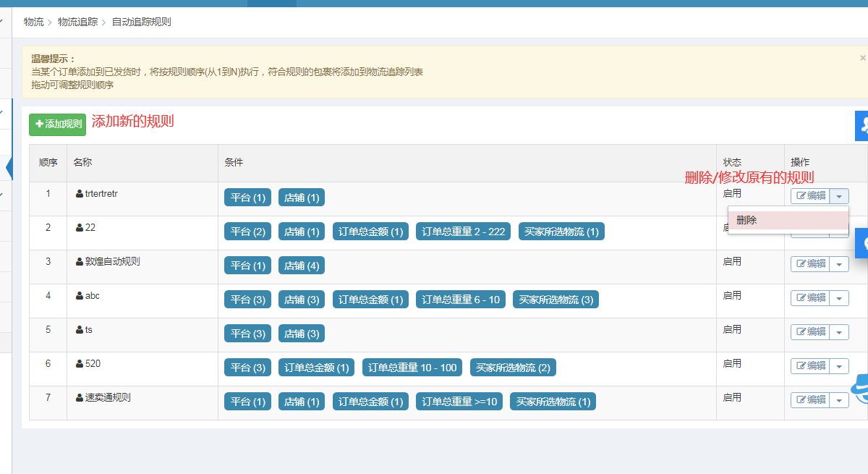Viewport: 868px width, 474px height.
Task: Edit the rule named trtertretr
Action: point(810,196)
